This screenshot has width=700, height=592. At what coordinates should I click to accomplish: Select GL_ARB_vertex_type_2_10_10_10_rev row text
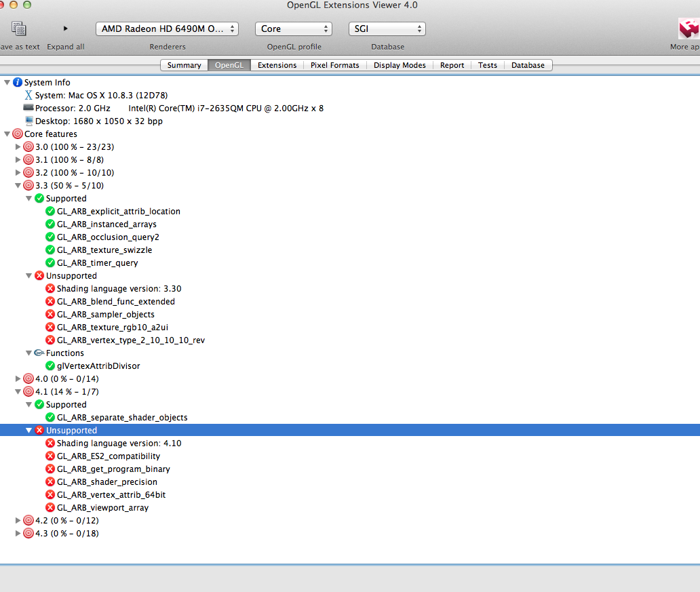coord(131,340)
